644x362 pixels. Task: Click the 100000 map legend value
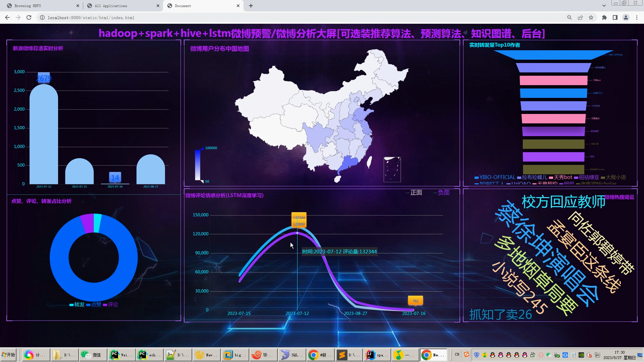coord(211,148)
